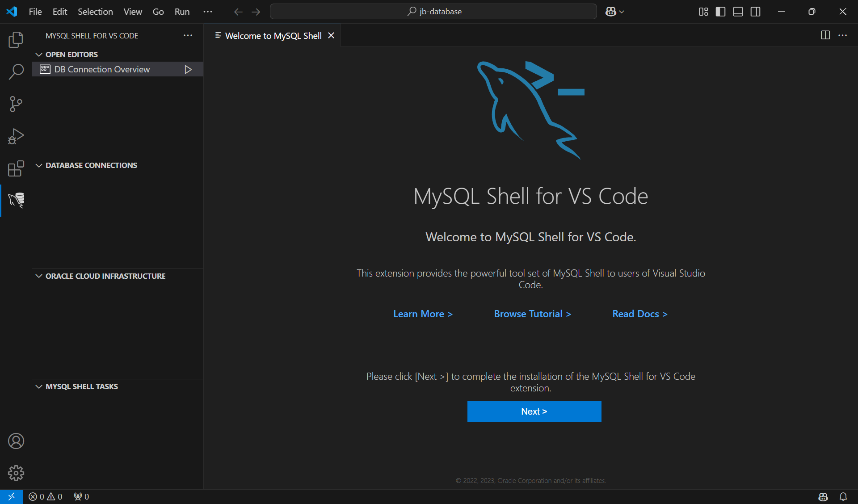Open the Explorer view
Viewport: 858px width, 504px height.
[x=16, y=40]
